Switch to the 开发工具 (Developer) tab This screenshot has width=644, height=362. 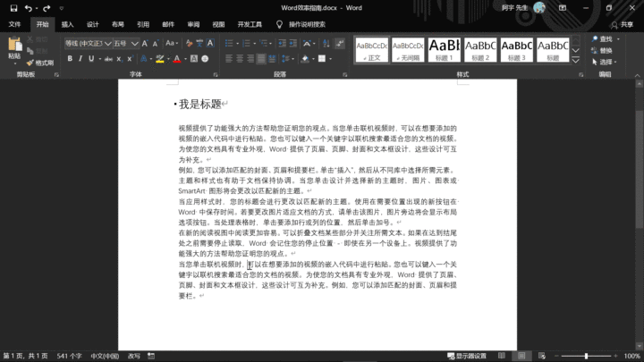pyautogui.click(x=250, y=25)
